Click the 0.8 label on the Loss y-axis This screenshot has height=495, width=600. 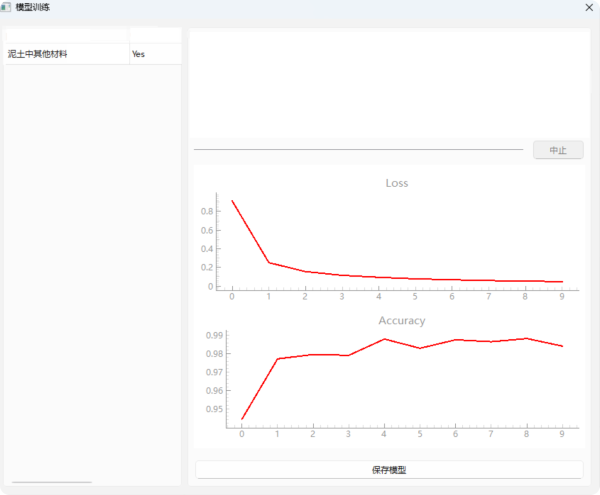coord(208,211)
